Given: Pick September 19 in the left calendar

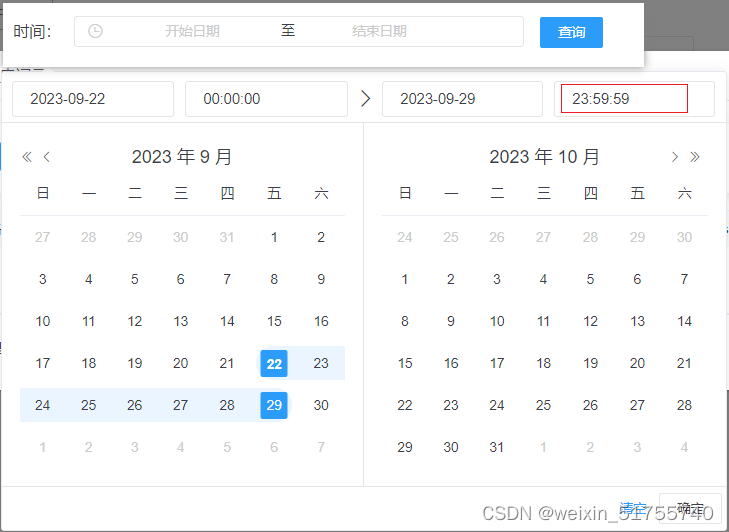Looking at the screenshot, I should tap(134, 363).
